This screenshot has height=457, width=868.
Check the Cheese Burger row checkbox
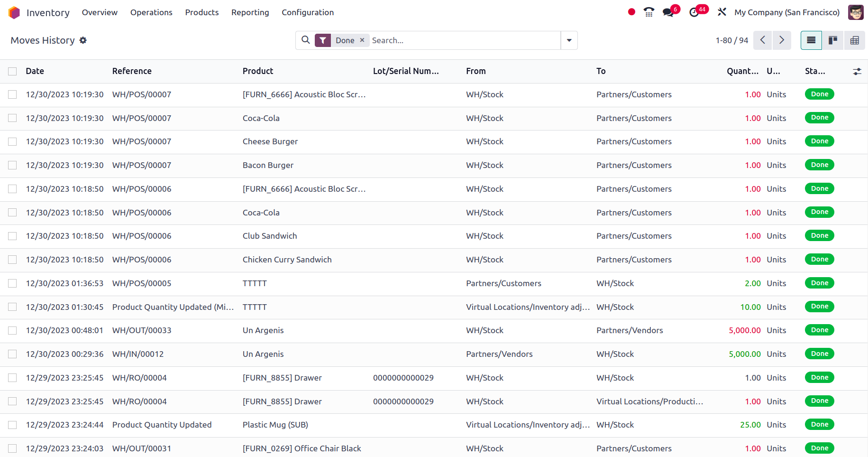point(12,141)
